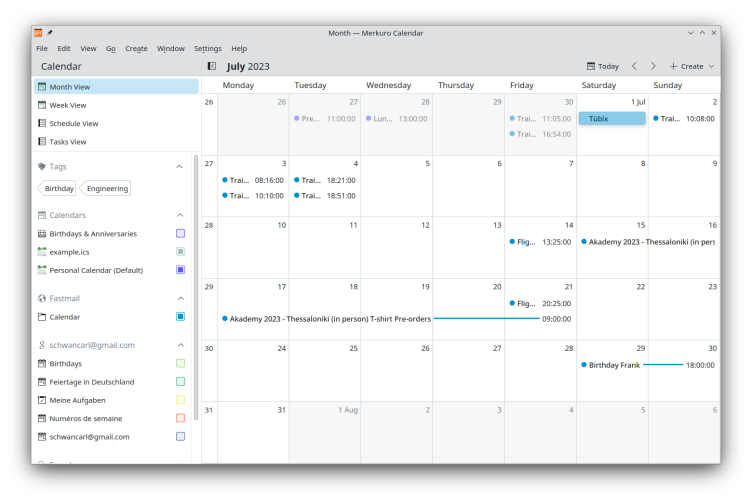This screenshot has height=501, width=752.
Task: Go to next month with right arrow
Action: pyautogui.click(x=653, y=66)
